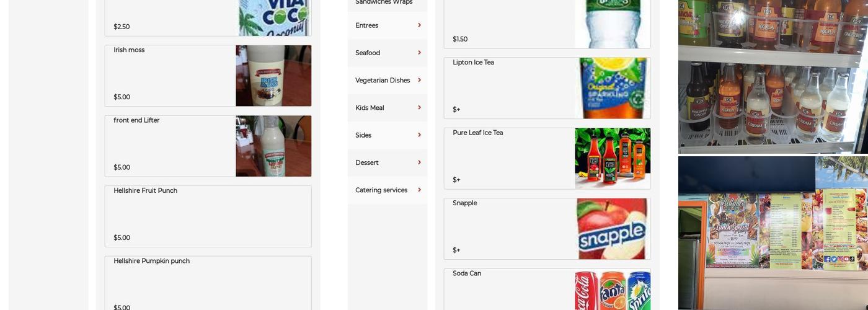Click the Irish moss bottle image
This screenshot has height=310, width=868.
click(x=273, y=76)
